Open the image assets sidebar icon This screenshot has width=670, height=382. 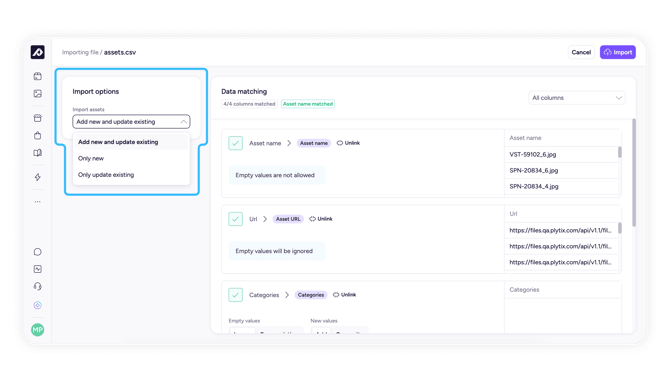tap(38, 94)
